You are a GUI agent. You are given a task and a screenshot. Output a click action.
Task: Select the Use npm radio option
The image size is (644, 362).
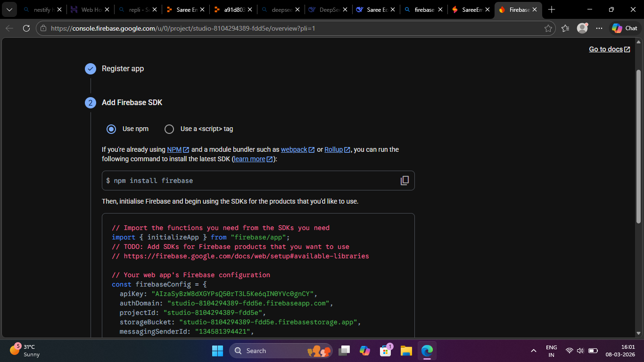111,129
